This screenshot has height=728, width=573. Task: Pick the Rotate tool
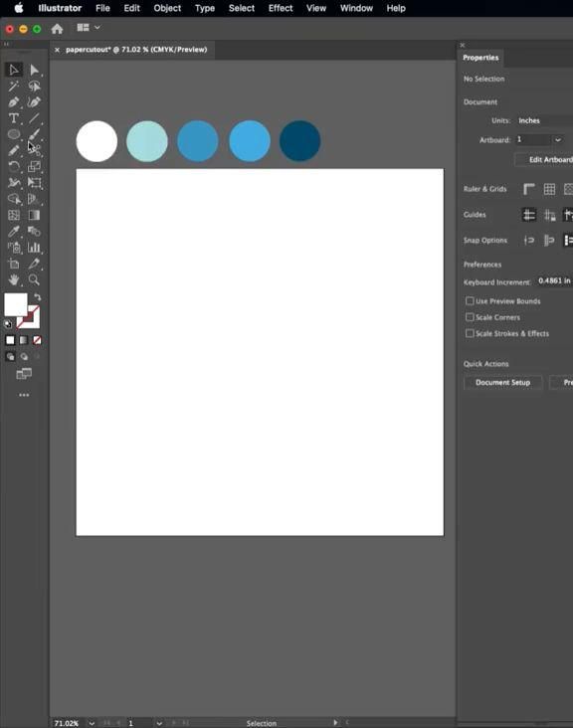(x=14, y=166)
